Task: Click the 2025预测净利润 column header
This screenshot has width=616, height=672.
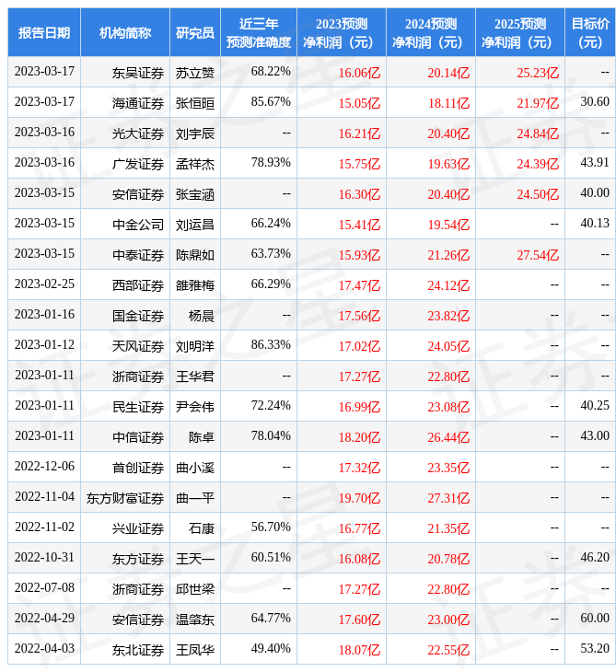Action: 520,32
